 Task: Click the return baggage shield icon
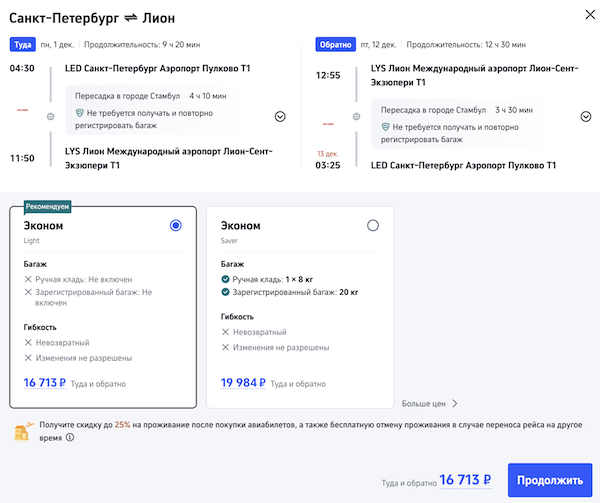click(386, 128)
